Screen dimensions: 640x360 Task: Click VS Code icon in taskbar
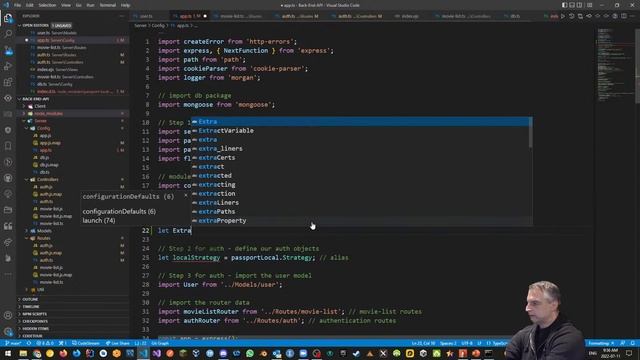[x=143, y=353]
